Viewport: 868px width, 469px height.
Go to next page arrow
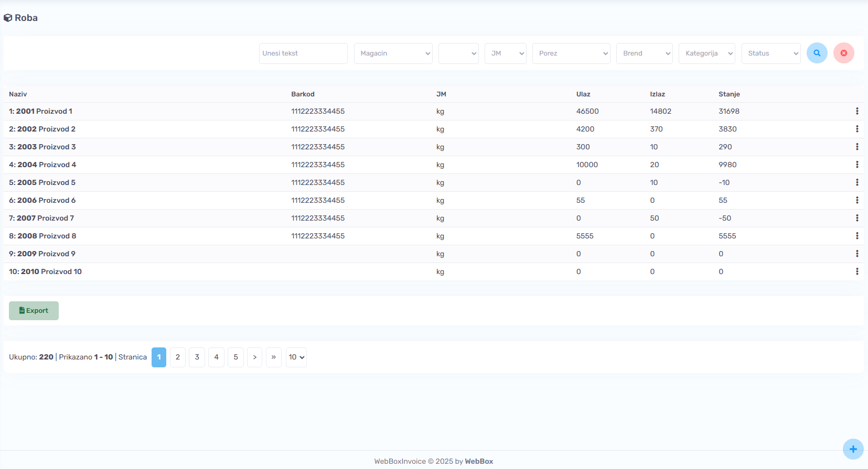(x=255, y=357)
